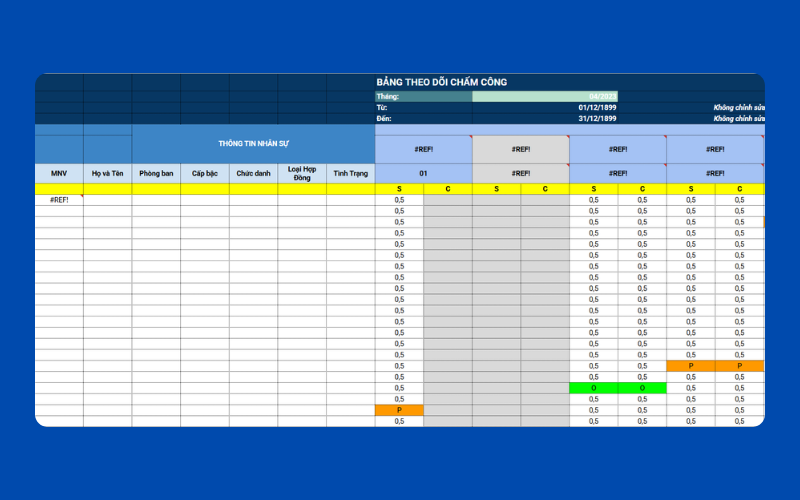Click the leftmost green O cell
Image resolution: width=800 pixels, height=500 pixels.
coord(593,388)
